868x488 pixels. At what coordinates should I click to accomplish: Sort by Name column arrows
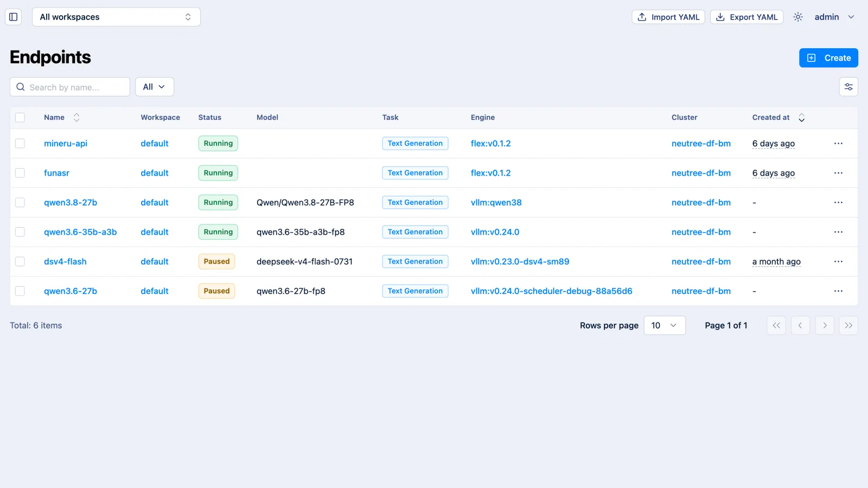coord(76,117)
